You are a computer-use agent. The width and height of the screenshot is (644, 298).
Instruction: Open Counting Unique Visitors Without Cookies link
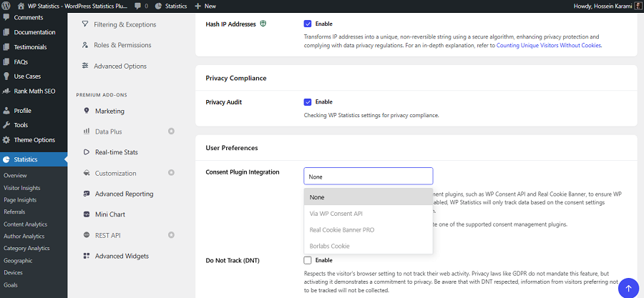pos(549,46)
